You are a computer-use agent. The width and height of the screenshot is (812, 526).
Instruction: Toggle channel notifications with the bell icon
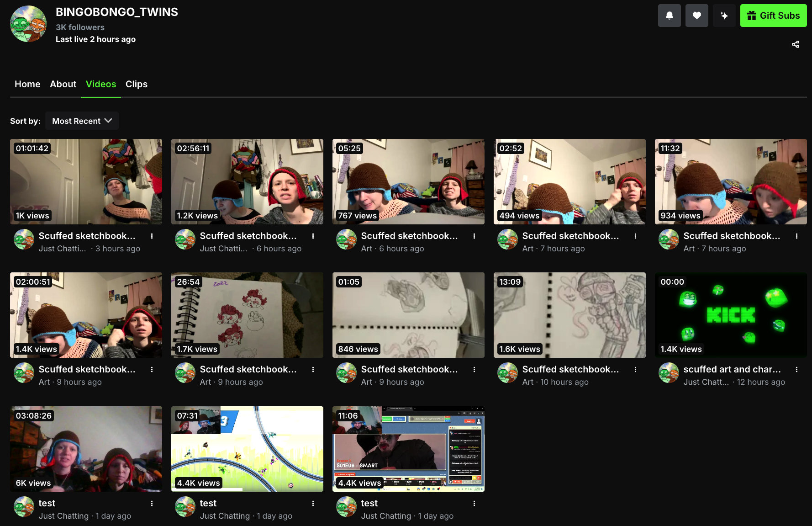(669, 16)
